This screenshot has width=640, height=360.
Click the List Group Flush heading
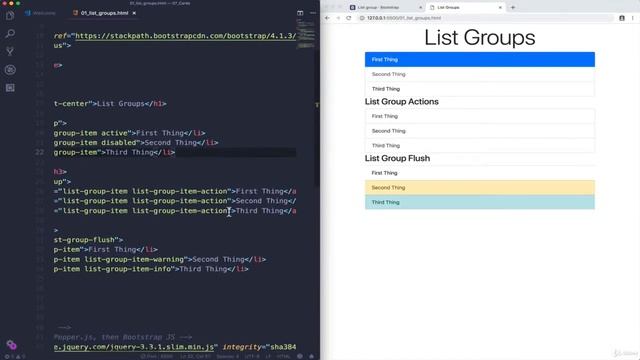[x=397, y=158]
